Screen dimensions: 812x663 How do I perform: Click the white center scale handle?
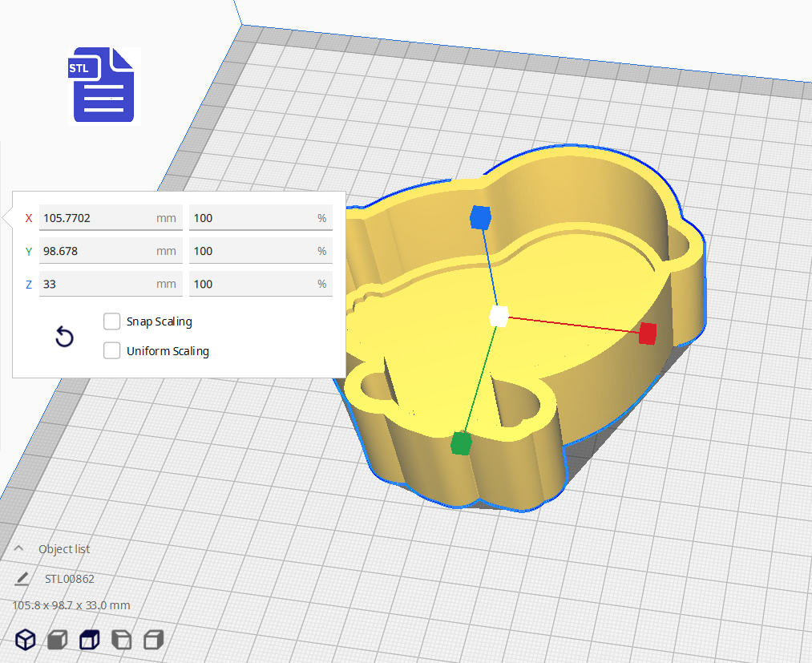499,316
